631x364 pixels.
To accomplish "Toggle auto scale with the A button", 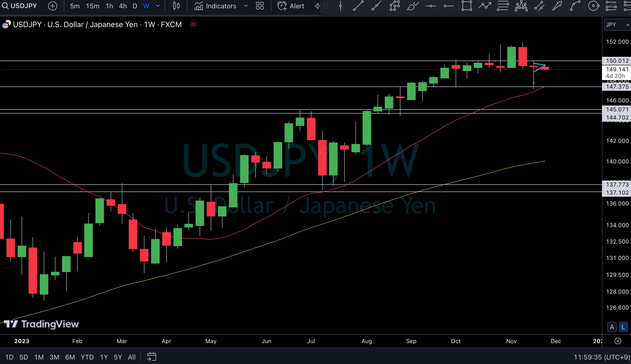I will click(612, 327).
